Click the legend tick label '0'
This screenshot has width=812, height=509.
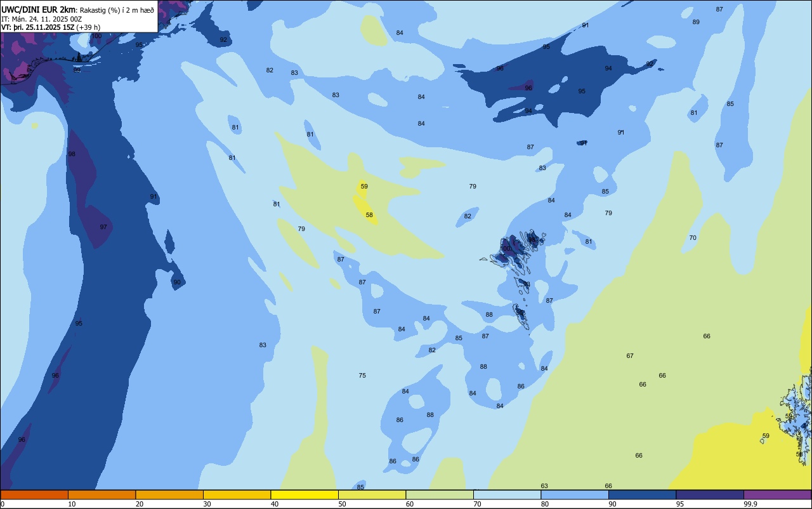3,504
